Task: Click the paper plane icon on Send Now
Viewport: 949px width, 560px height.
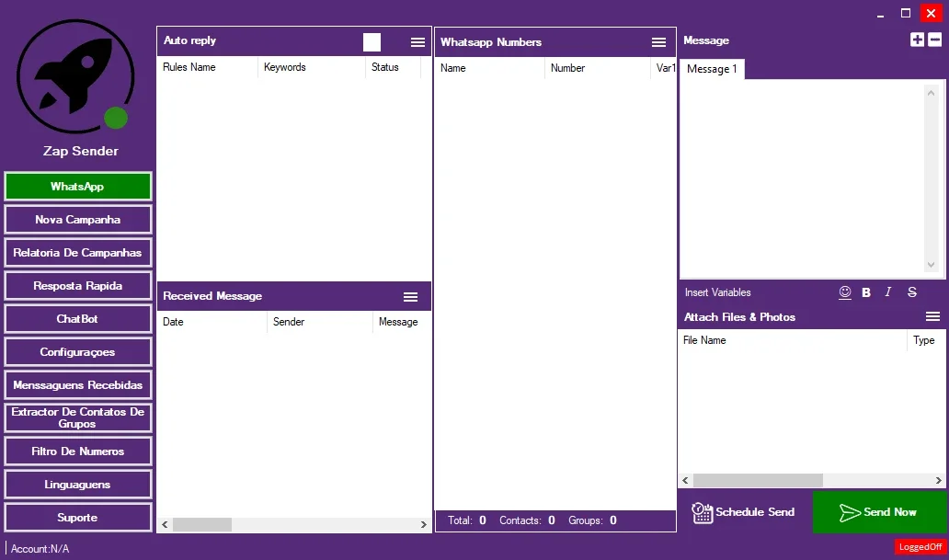Action: [x=850, y=513]
